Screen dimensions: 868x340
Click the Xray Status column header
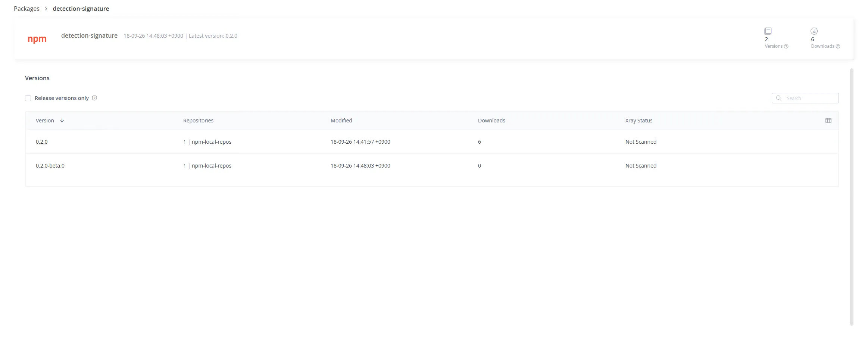pyautogui.click(x=639, y=121)
